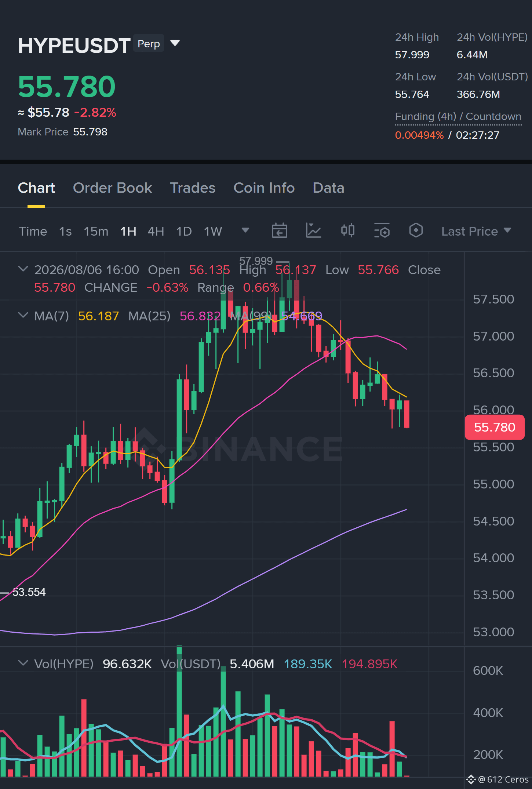Click the Perp contract type badge

click(149, 44)
